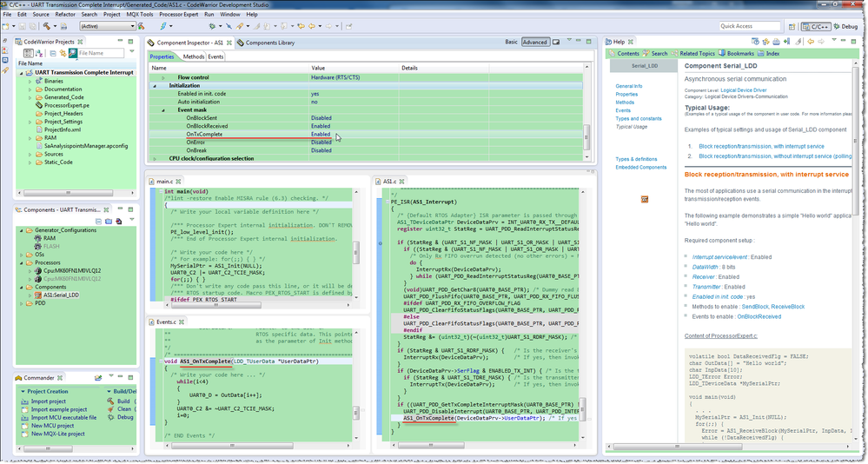Select the Advanced view mode
Image resolution: width=868 pixels, height=464 pixels.
click(x=534, y=42)
